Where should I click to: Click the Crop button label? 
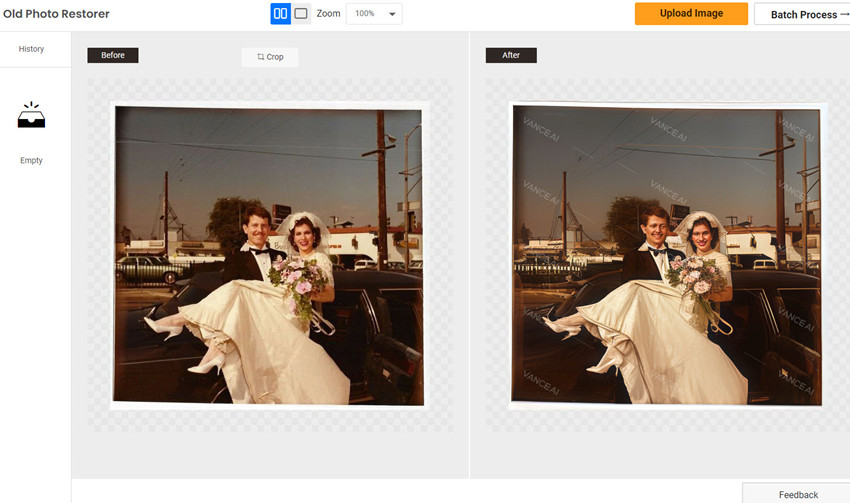tap(275, 57)
